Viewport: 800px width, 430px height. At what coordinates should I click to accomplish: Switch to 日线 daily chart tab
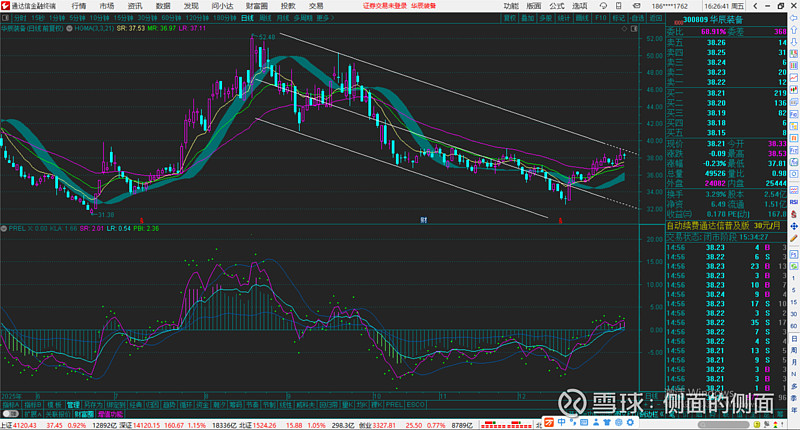click(247, 18)
